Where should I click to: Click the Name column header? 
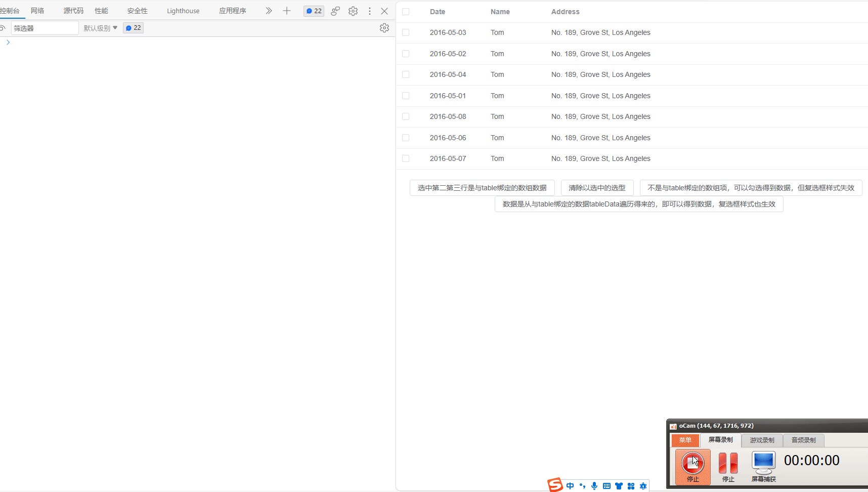(500, 12)
